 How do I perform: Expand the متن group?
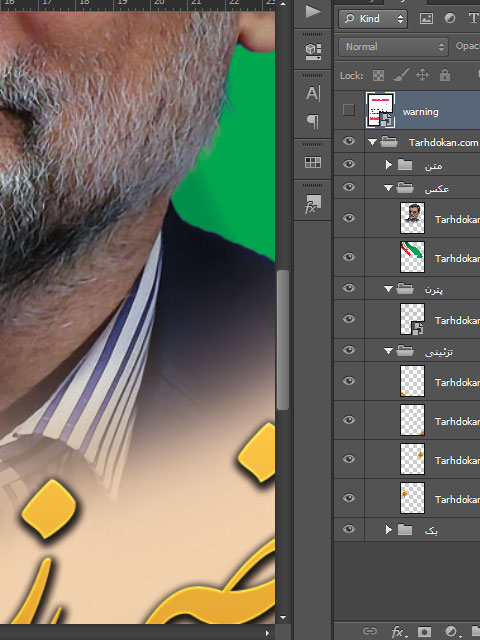click(x=389, y=164)
